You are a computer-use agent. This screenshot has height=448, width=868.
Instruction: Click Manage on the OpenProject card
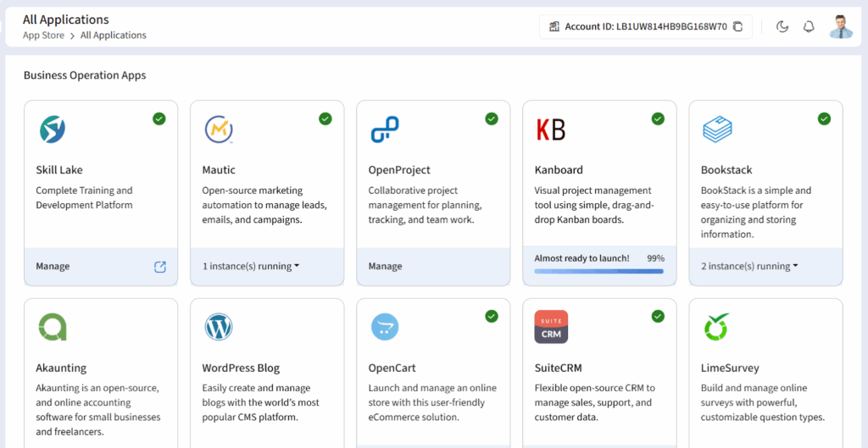(385, 267)
